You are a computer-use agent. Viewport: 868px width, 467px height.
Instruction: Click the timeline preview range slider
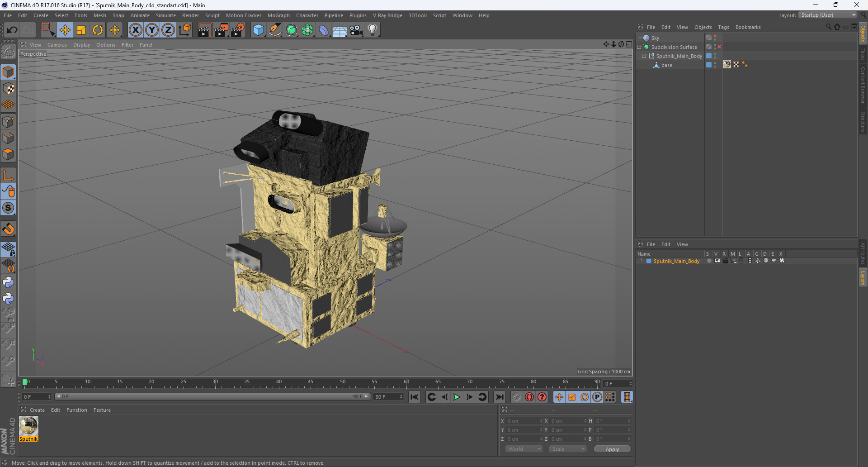[212, 396]
